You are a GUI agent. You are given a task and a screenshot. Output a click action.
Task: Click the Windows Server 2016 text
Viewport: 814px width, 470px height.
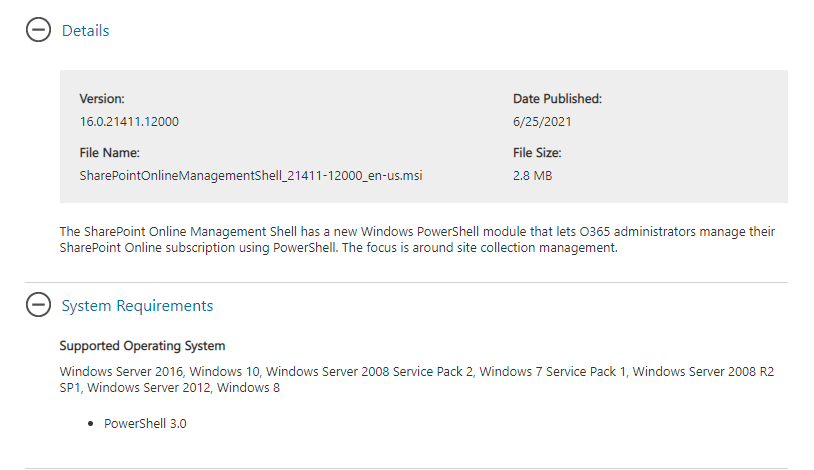point(120,372)
